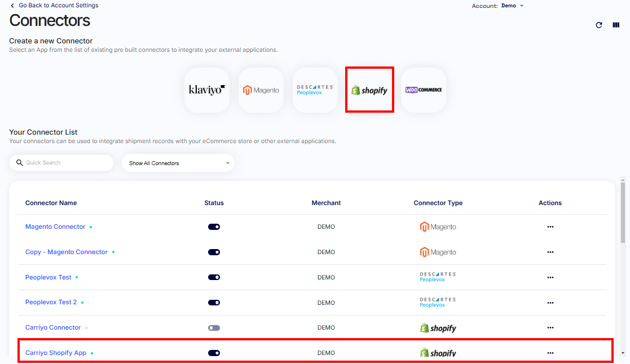Click the Connector Type column header
Viewport: 630px width, 364px height.
(x=438, y=203)
